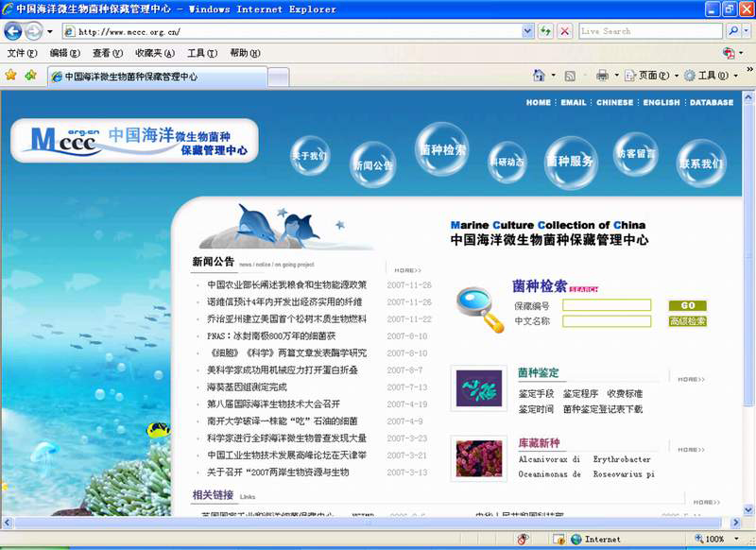Click the Home page icon
Image resolution: width=756 pixels, height=550 pixels.
tap(539, 76)
